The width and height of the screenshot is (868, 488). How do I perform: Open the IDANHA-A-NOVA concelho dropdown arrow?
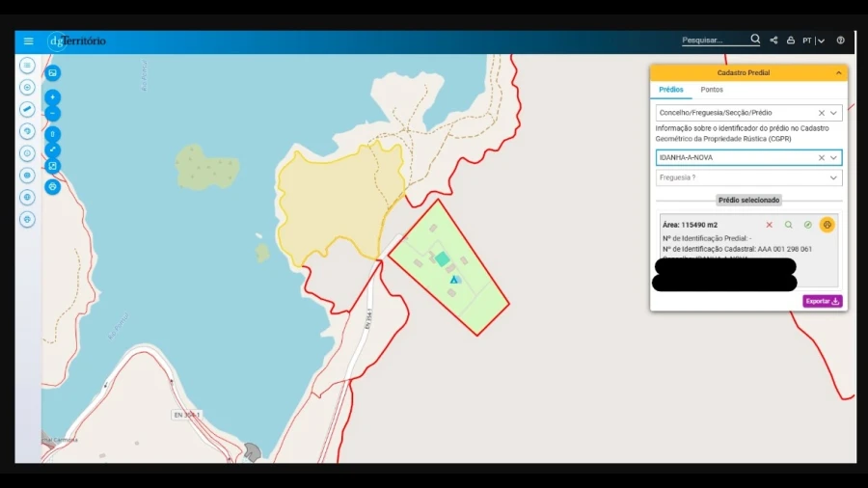pyautogui.click(x=833, y=157)
